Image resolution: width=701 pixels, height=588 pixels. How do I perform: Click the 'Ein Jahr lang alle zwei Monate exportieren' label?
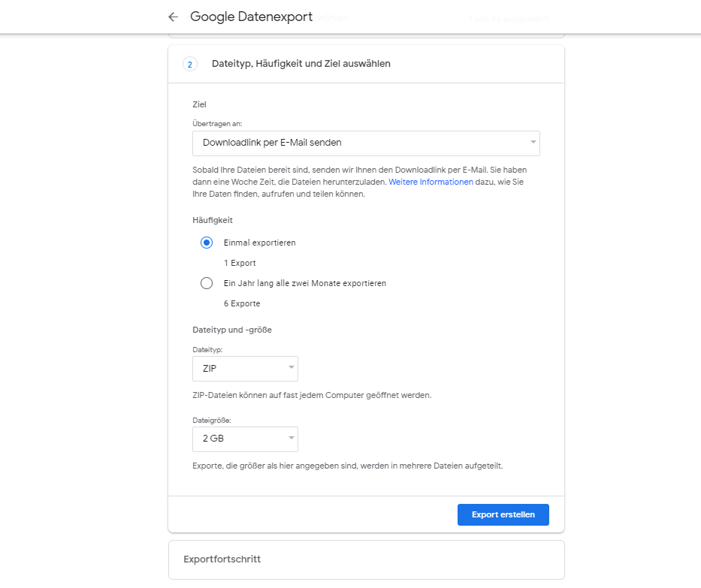(x=305, y=283)
